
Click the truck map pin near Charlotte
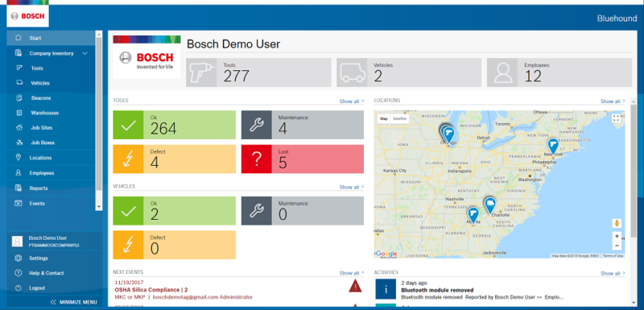(x=489, y=205)
